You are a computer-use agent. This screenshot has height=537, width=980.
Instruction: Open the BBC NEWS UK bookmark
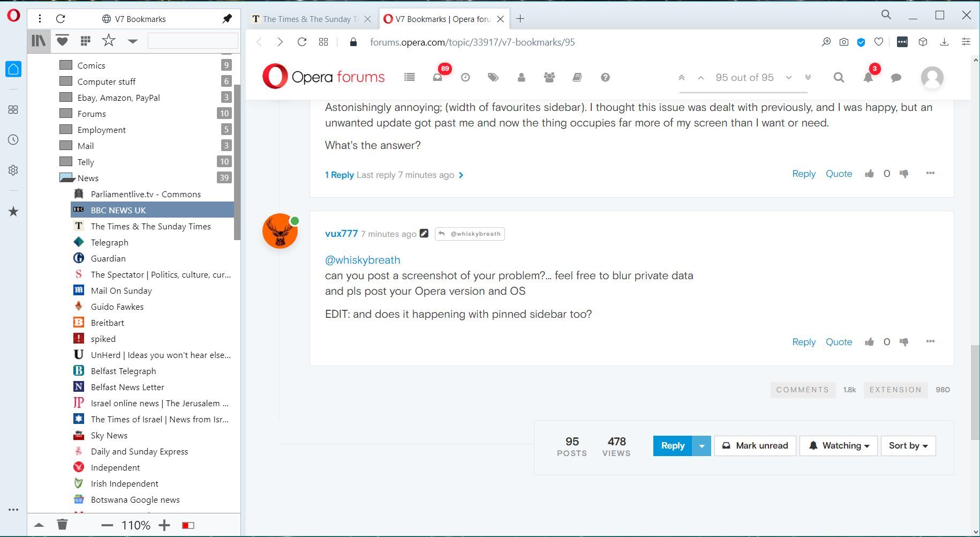click(152, 210)
